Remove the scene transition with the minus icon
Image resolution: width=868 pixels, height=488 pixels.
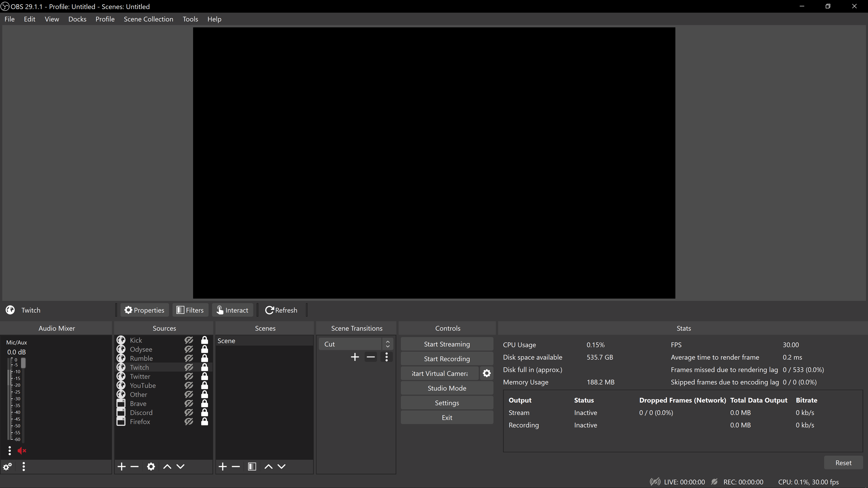[x=371, y=357]
